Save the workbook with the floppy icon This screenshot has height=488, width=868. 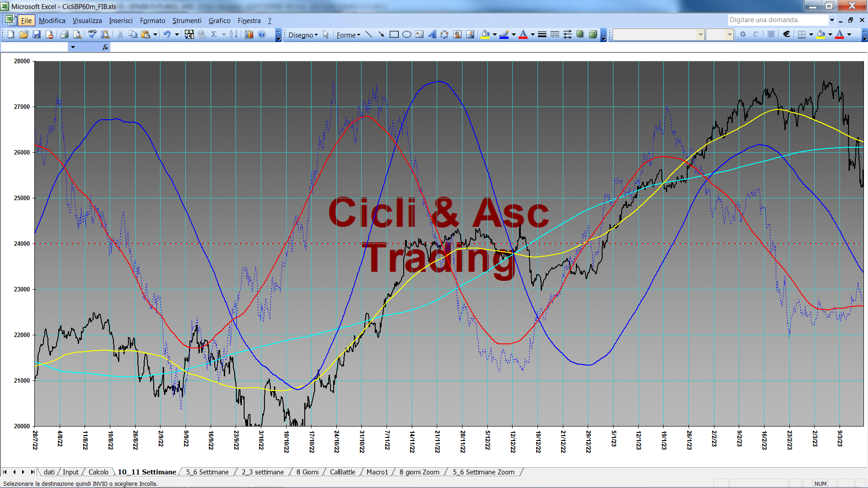[37, 34]
